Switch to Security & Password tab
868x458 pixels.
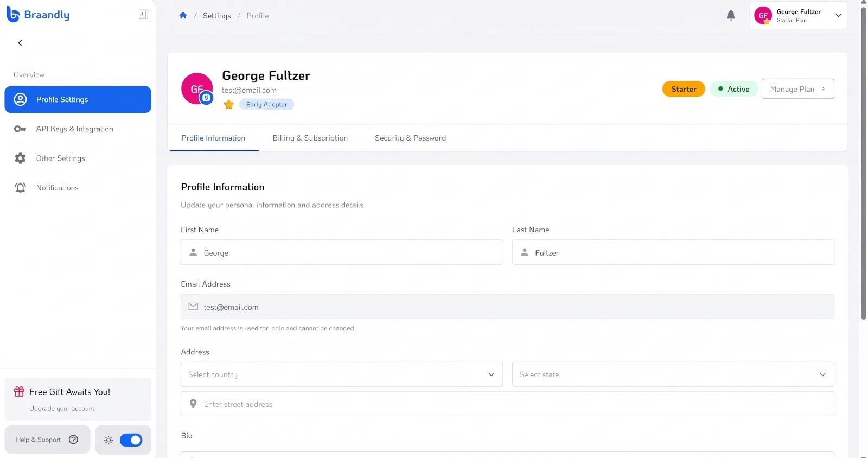(411, 138)
